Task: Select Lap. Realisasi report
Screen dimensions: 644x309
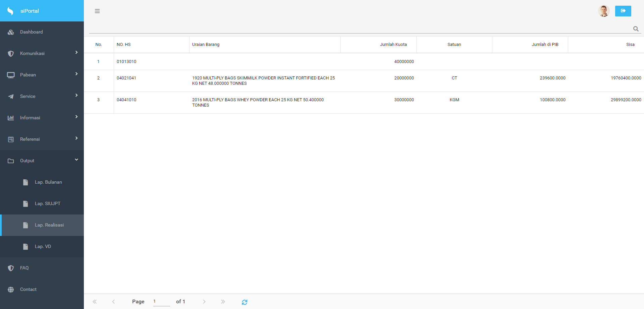Action: [42, 225]
